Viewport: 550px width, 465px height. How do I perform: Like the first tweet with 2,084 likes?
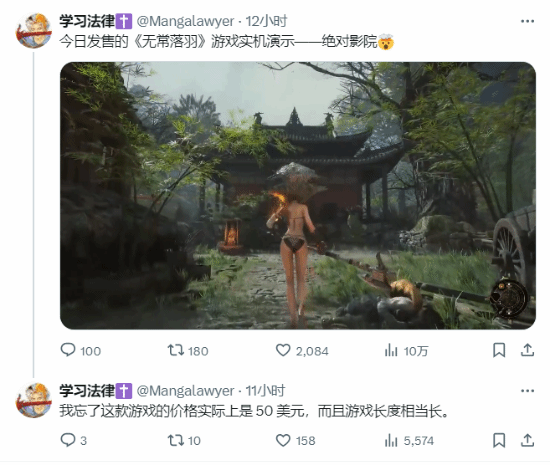coord(302,350)
